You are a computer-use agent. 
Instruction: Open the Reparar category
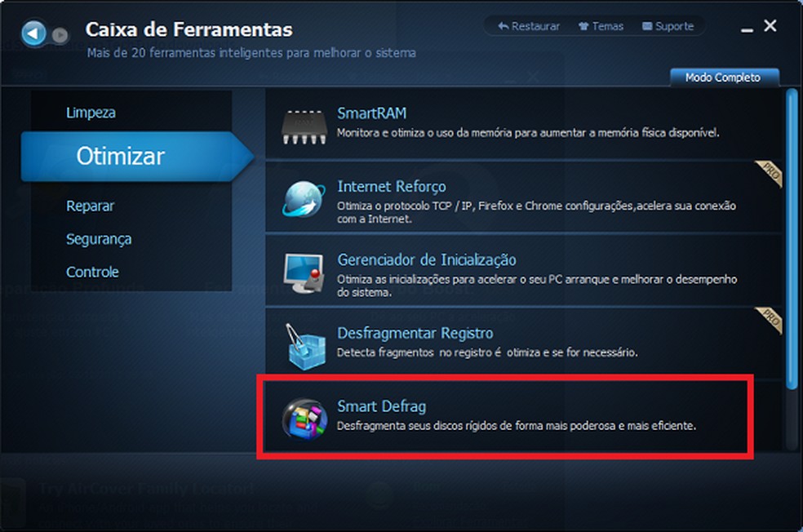click(90, 206)
